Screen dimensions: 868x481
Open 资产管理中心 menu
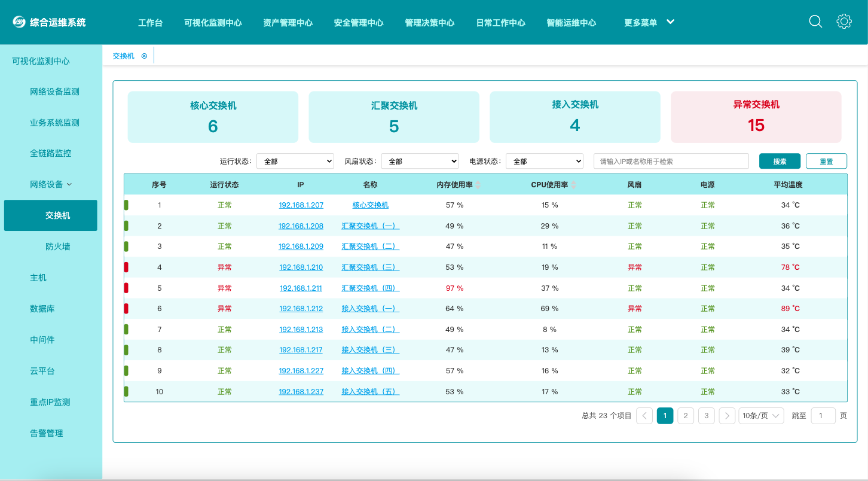288,23
